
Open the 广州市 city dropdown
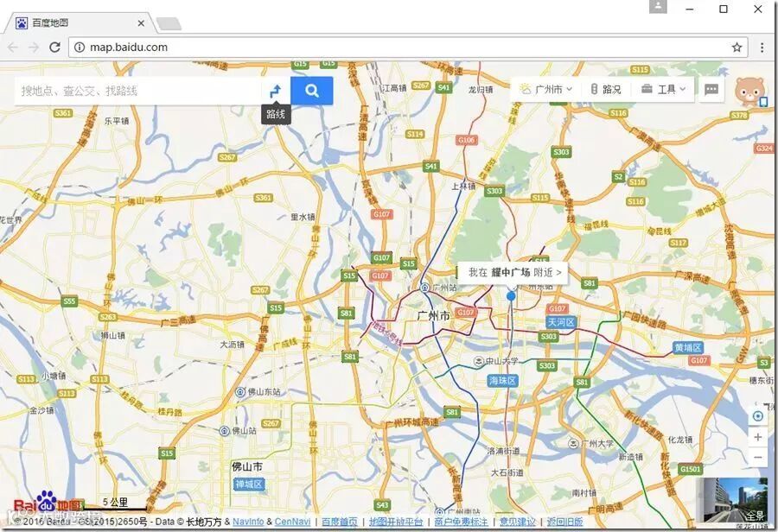coord(546,89)
